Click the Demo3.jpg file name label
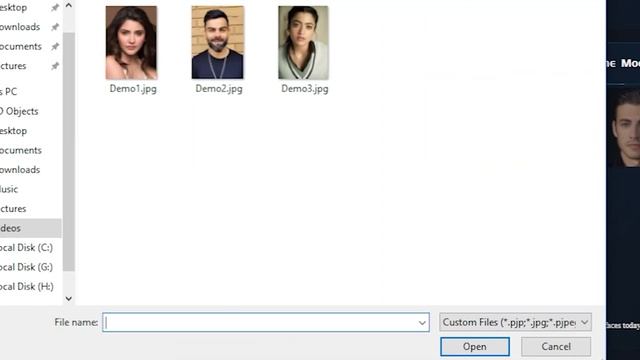This screenshot has width=640, height=360. click(304, 89)
